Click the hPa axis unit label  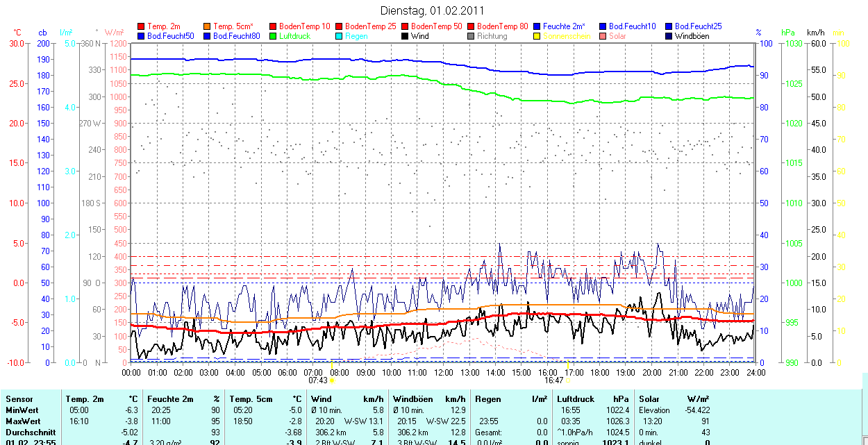coord(787,33)
